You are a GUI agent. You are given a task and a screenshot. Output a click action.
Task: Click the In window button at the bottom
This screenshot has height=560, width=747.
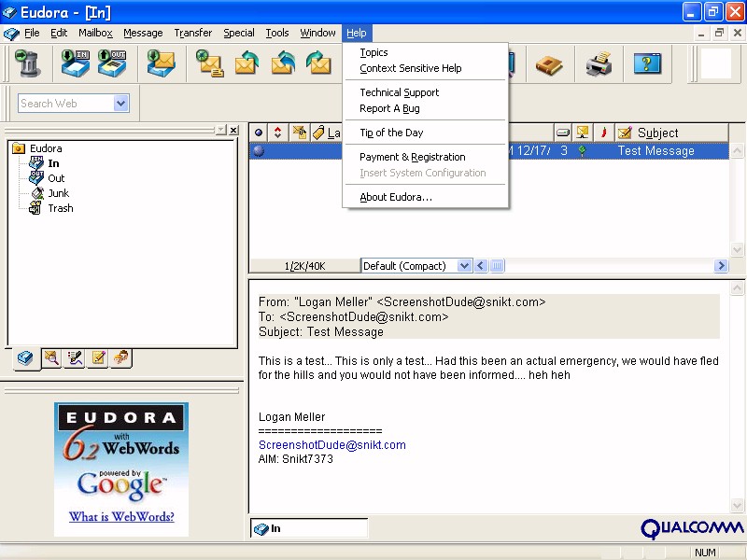tap(309, 528)
